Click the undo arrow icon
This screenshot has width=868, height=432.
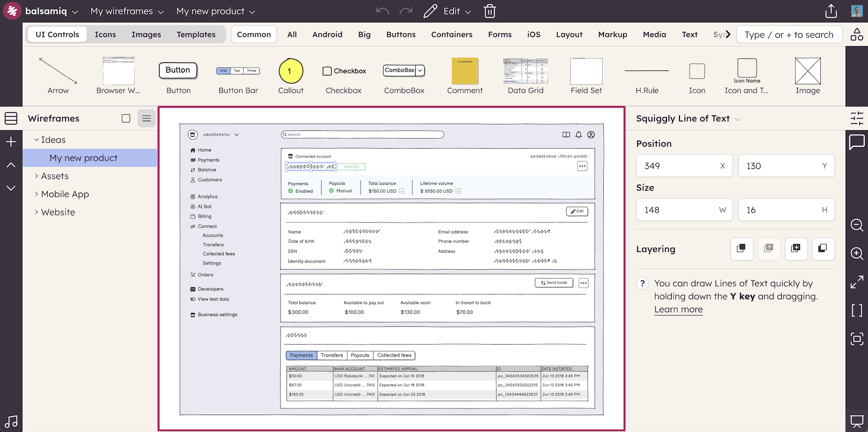coord(382,11)
